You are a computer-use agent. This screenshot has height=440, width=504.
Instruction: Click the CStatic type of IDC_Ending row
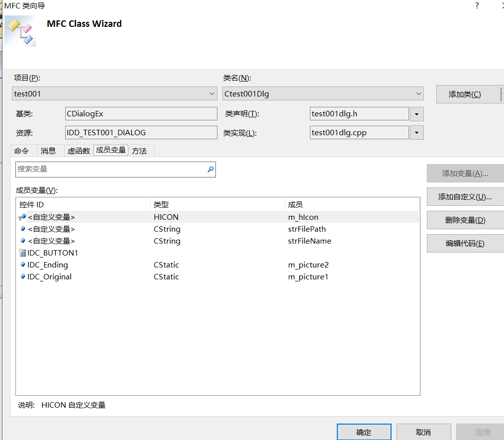[x=166, y=264]
